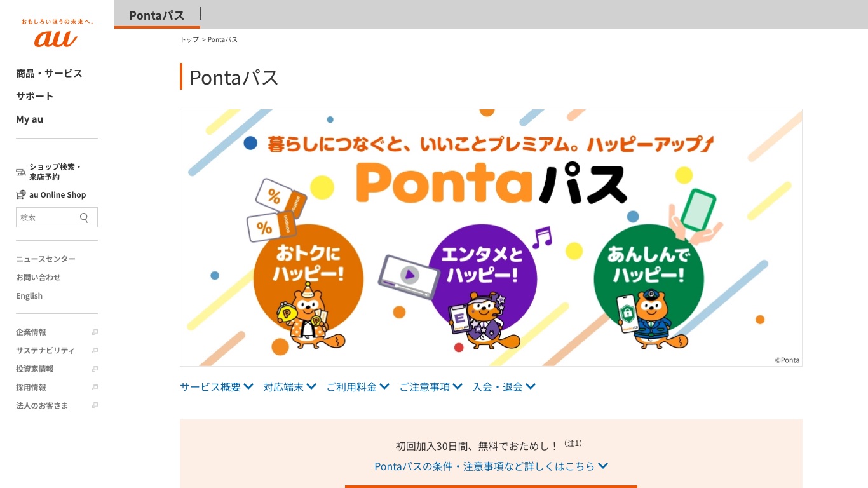Switch to English site

click(x=29, y=295)
